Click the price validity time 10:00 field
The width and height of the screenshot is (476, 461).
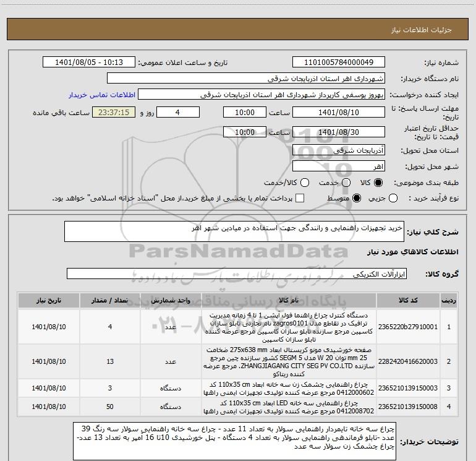(x=245, y=132)
